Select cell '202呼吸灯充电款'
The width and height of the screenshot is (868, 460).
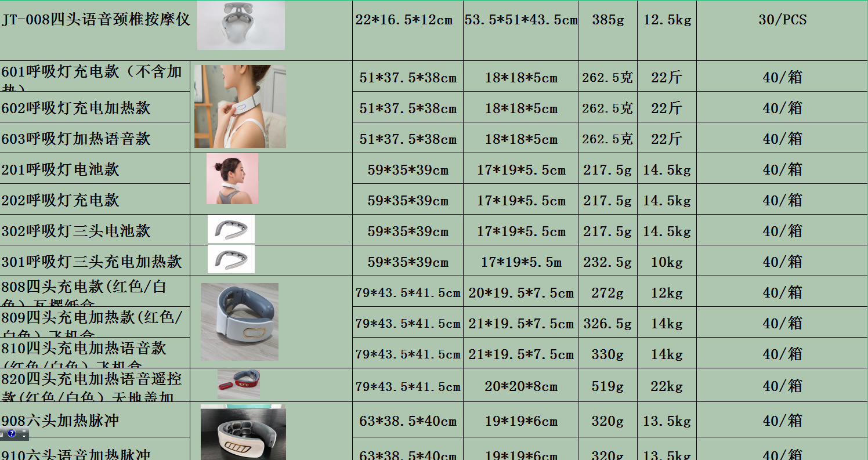[95, 199]
